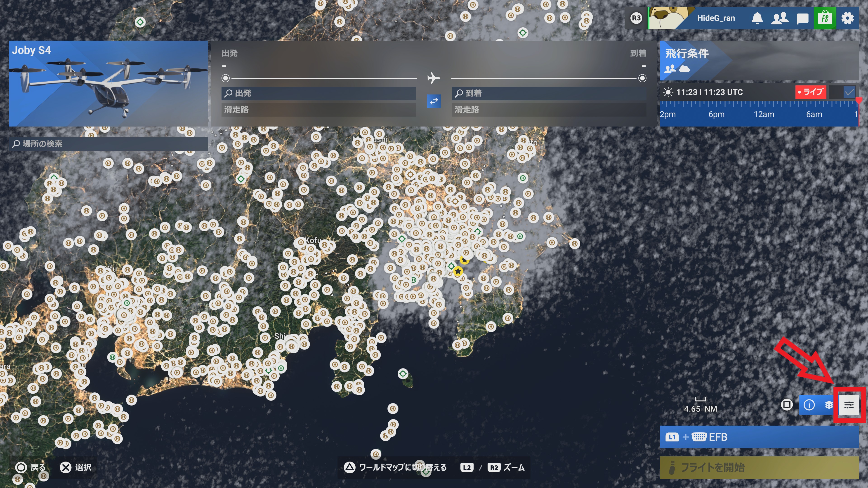Open the settings gear icon
868x488 pixels.
[x=847, y=18]
